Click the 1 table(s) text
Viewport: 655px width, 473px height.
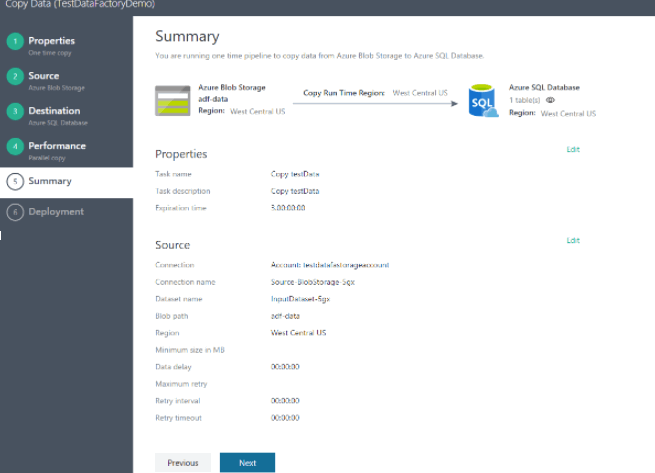pos(525,100)
